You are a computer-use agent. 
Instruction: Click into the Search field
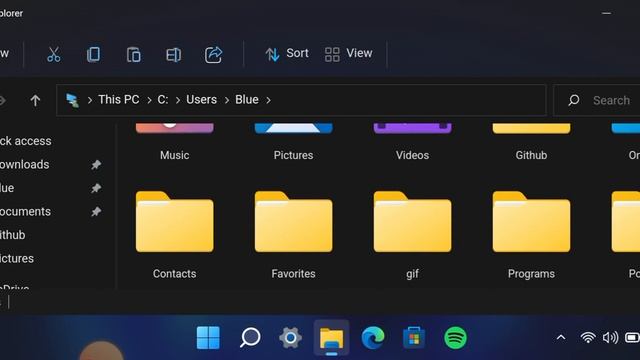[x=597, y=100]
